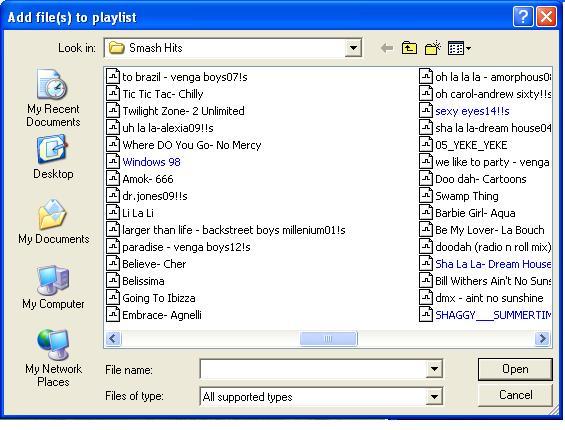Image resolution: width=565 pixels, height=430 pixels.
Task: Click in the File name field
Action: click(313, 369)
